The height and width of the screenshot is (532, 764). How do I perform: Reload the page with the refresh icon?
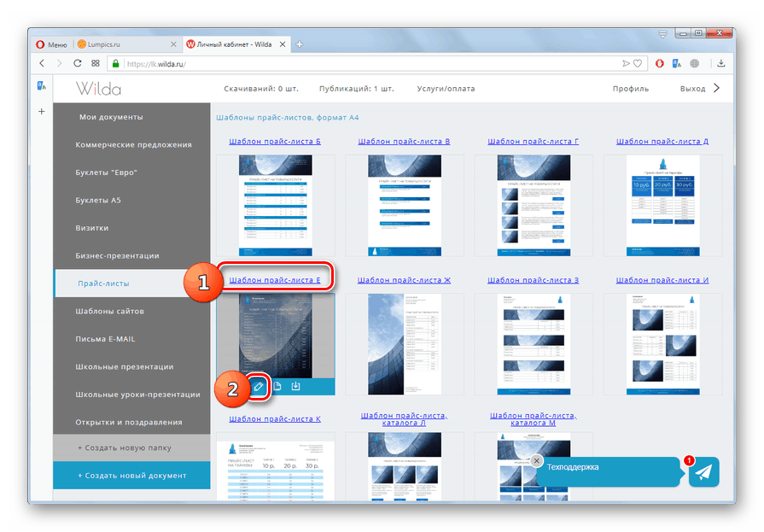point(78,63)
